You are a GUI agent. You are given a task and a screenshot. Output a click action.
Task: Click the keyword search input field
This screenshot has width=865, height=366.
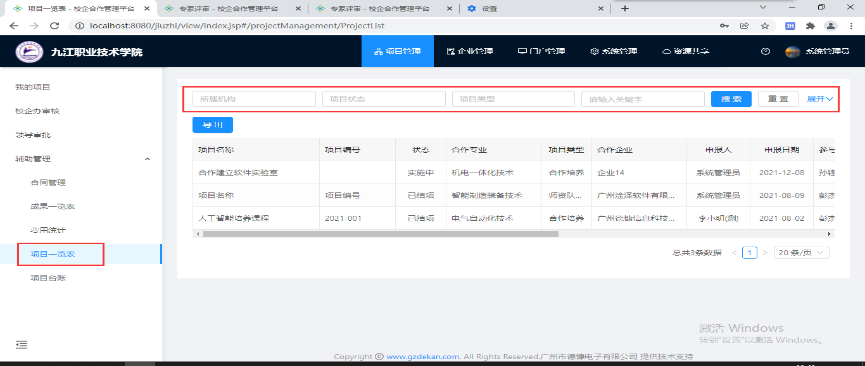(643, 99)
